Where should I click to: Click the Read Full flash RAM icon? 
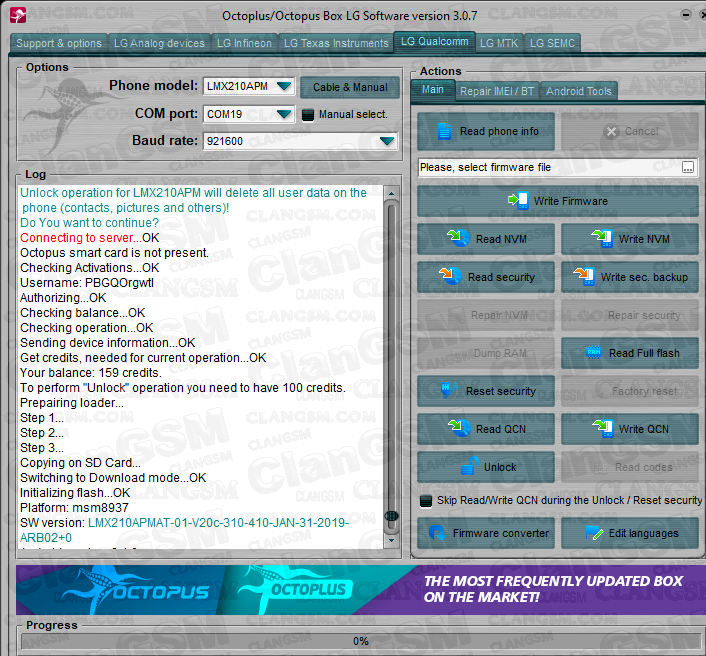pos(594,353)
